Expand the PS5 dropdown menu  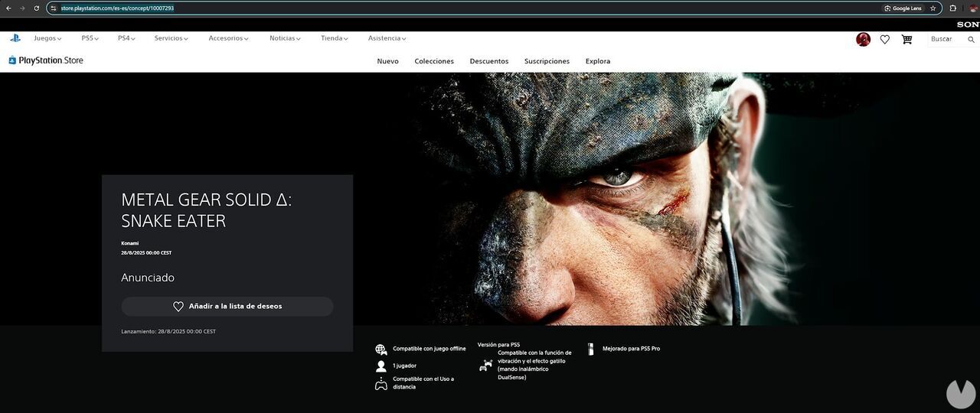click(90, 38)
